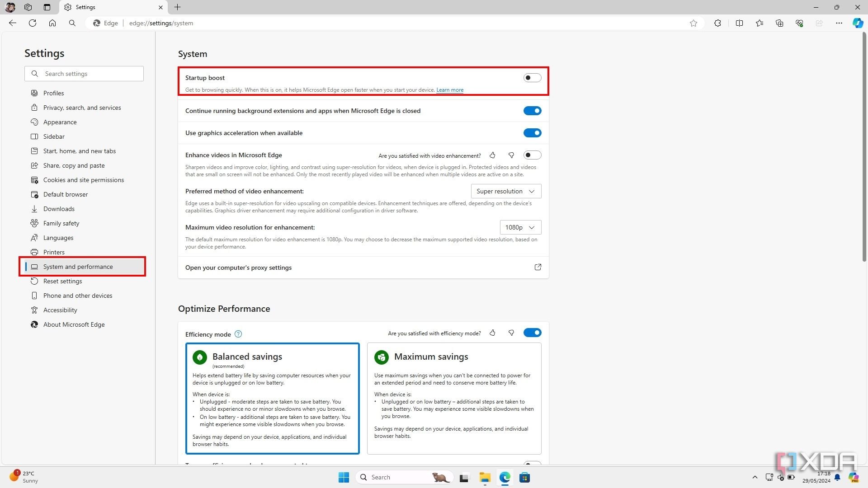Open Phone and other devices section
This screenshot has height=488, width=868.
coord(84,296)
